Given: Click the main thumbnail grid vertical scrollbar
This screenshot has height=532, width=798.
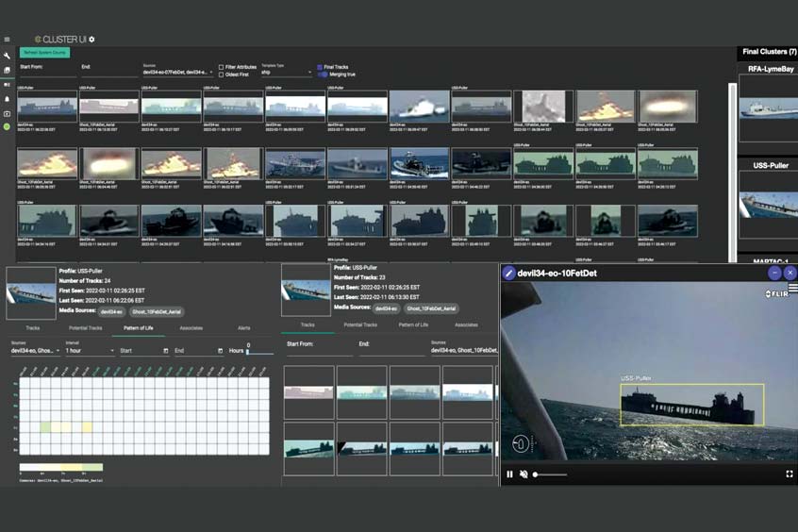Looking at the screenshot, I should pyautogui.click(x=733, y=174).
